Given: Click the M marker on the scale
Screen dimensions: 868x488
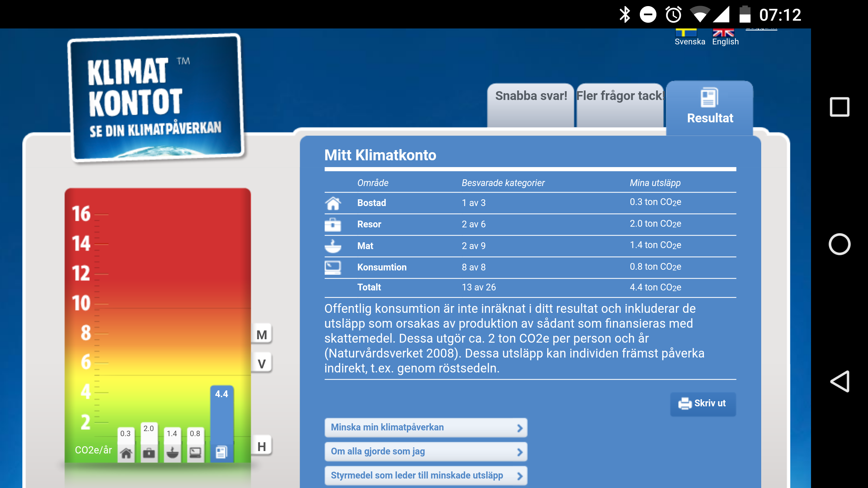Looking at the screenshot, I should [261, 334].
